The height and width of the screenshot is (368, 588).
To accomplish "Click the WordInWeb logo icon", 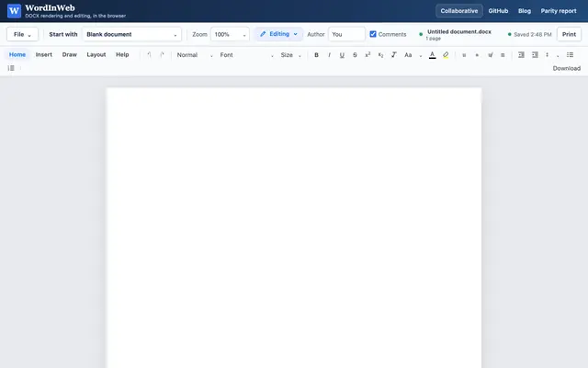I will click(15, 11).
